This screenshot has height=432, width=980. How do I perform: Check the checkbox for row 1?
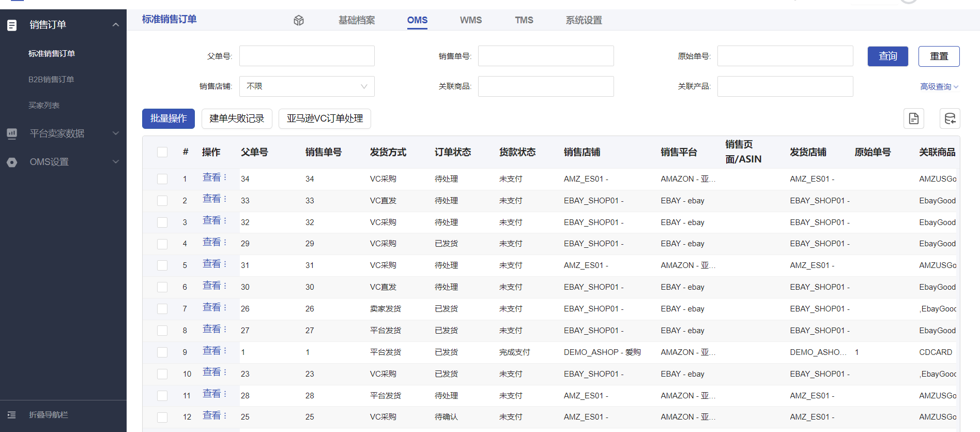162,179
